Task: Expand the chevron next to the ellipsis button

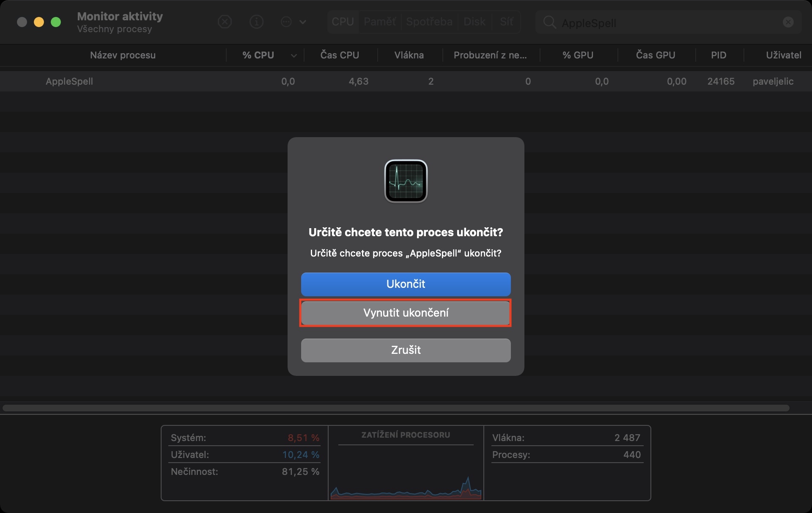Action: coord(303,22)
